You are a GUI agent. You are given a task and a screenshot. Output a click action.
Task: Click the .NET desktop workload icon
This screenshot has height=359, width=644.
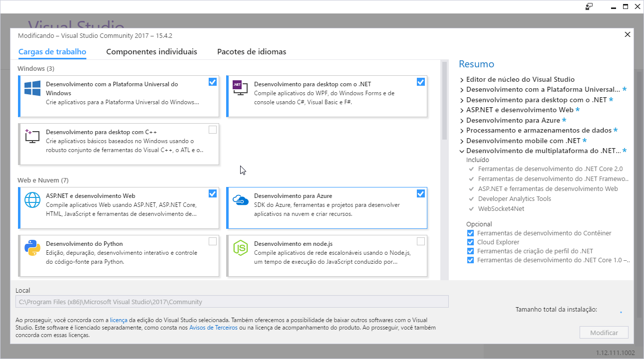click(241, 88)
